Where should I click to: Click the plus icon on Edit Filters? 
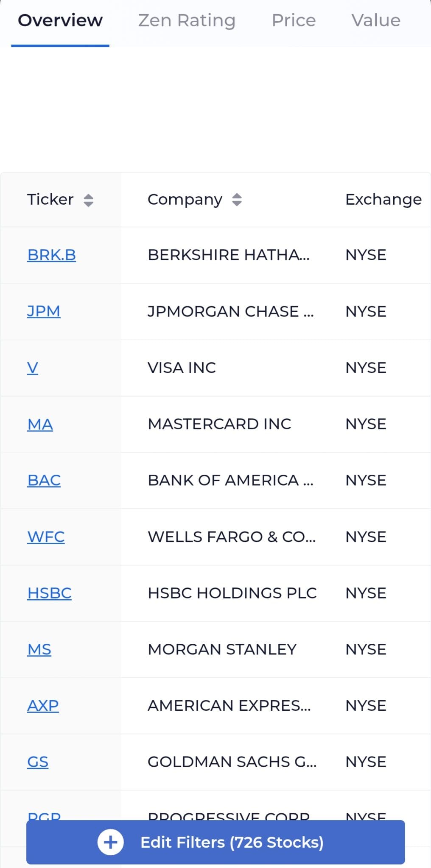[x=110, y=842]
